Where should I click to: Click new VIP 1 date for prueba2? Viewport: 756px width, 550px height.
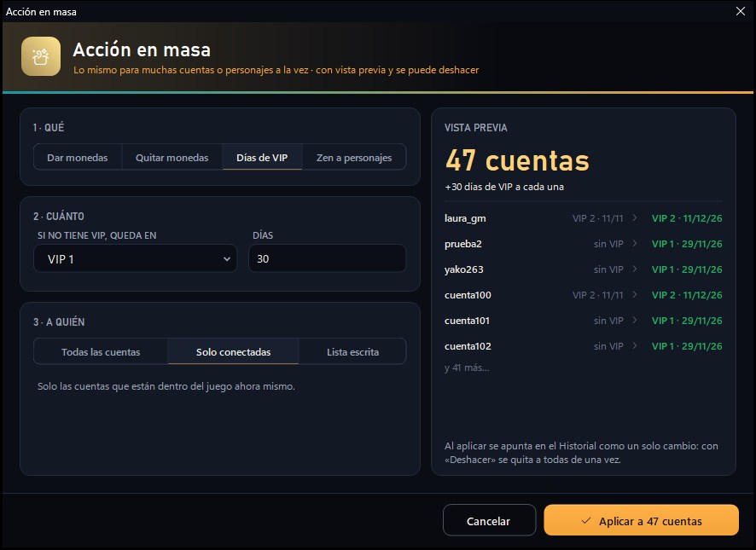coord(687,244)
